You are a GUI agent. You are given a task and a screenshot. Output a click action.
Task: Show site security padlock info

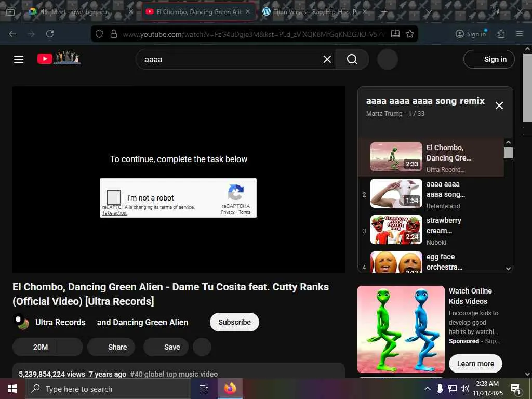click(x=114, y=34)
